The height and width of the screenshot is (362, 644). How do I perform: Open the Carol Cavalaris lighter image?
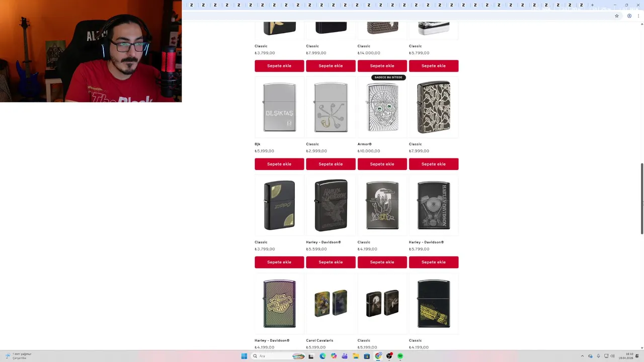tap(331, 303)
